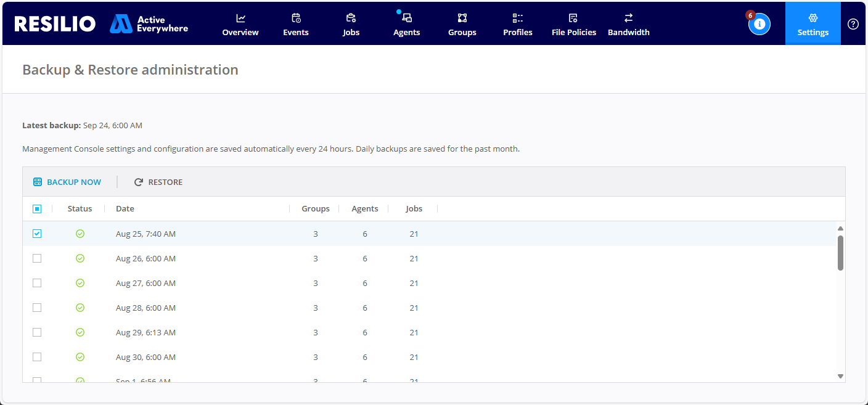This screenshot has width=868, height=405.
Task: Click the scroll down arrow of backup list
Action: 840,375
